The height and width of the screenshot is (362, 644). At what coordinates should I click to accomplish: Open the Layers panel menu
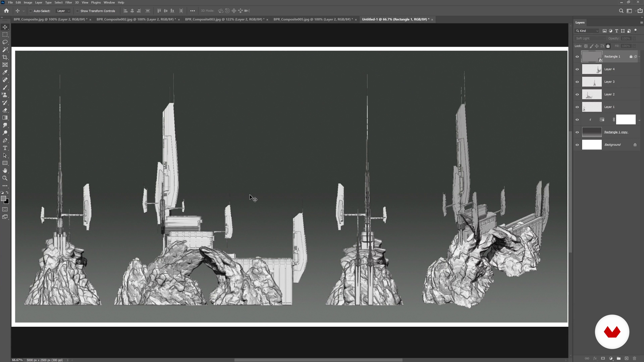click(641, 22)
